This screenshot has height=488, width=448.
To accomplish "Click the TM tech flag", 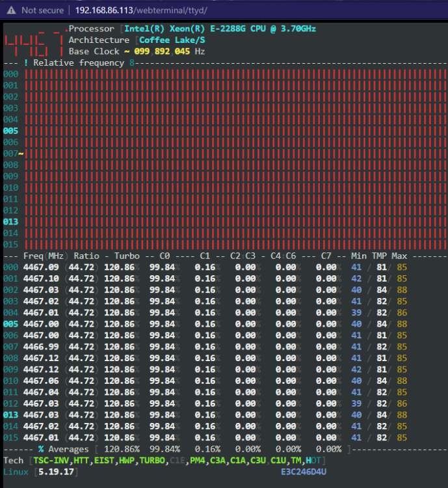I will 296,461.
